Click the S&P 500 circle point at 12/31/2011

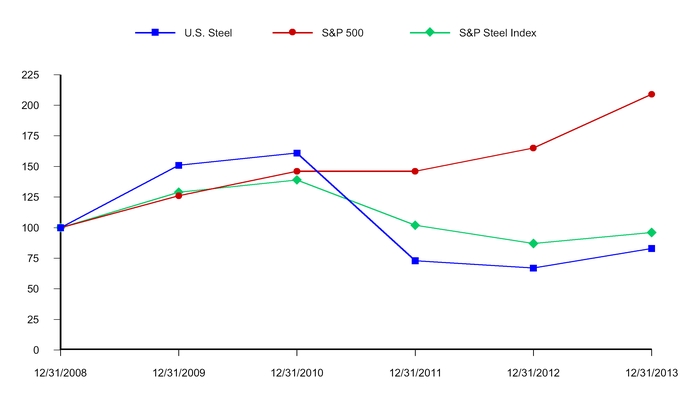[415, 171]
